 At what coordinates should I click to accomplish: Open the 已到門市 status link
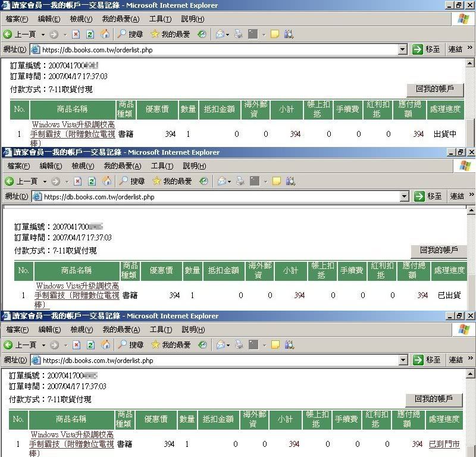pyautogui.click(x=444, y=444)
